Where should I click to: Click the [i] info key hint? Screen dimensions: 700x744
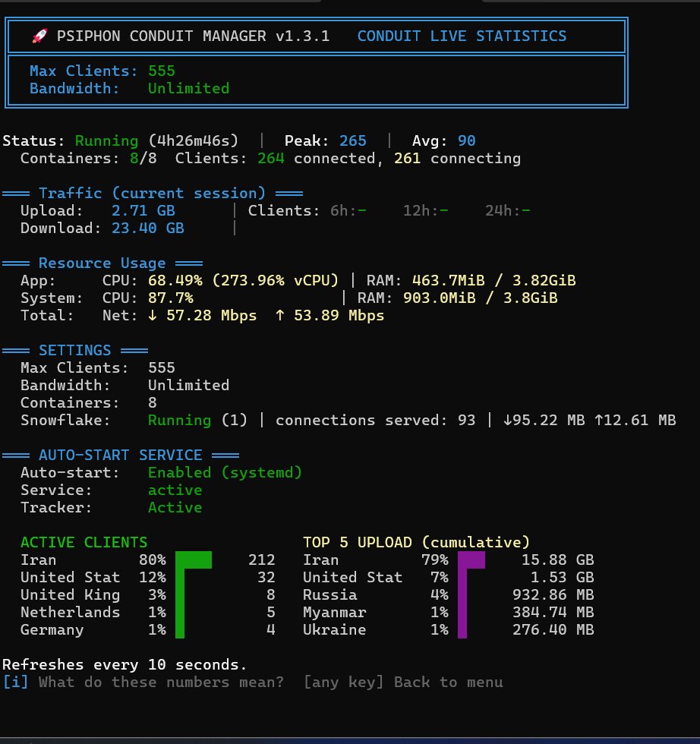tap(16, 683)
